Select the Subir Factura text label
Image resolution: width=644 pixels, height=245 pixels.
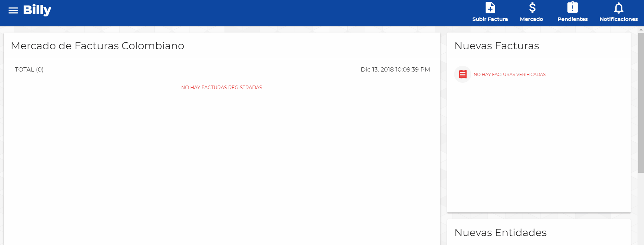click(x=490, y=19)
